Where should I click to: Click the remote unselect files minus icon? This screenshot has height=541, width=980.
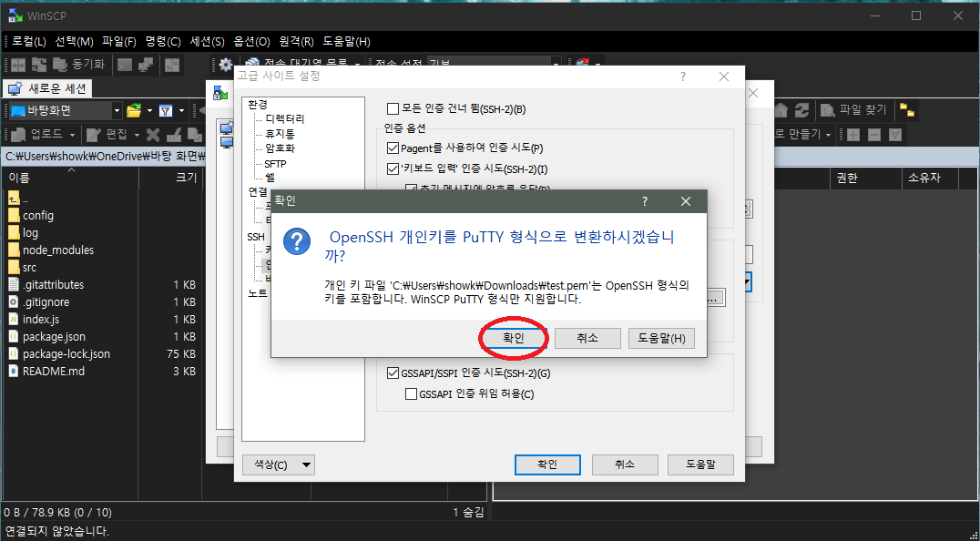click(874, 134)
